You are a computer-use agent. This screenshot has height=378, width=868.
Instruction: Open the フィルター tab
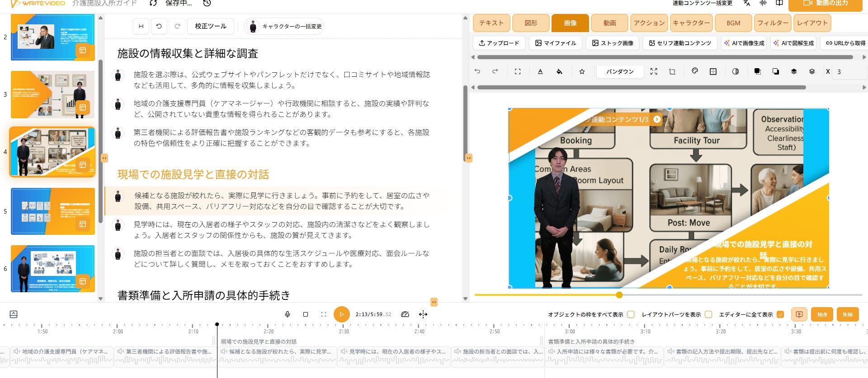(x=773, y=23)
